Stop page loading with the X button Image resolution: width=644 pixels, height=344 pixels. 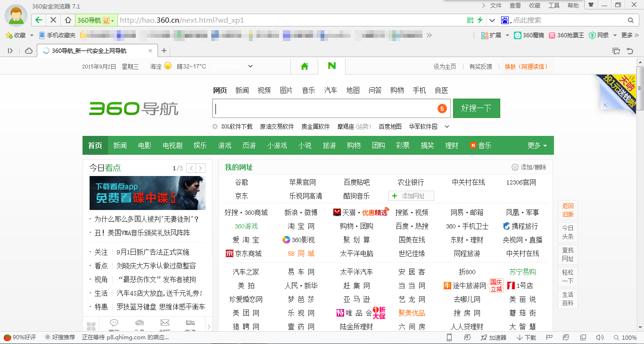coord(53,20)
